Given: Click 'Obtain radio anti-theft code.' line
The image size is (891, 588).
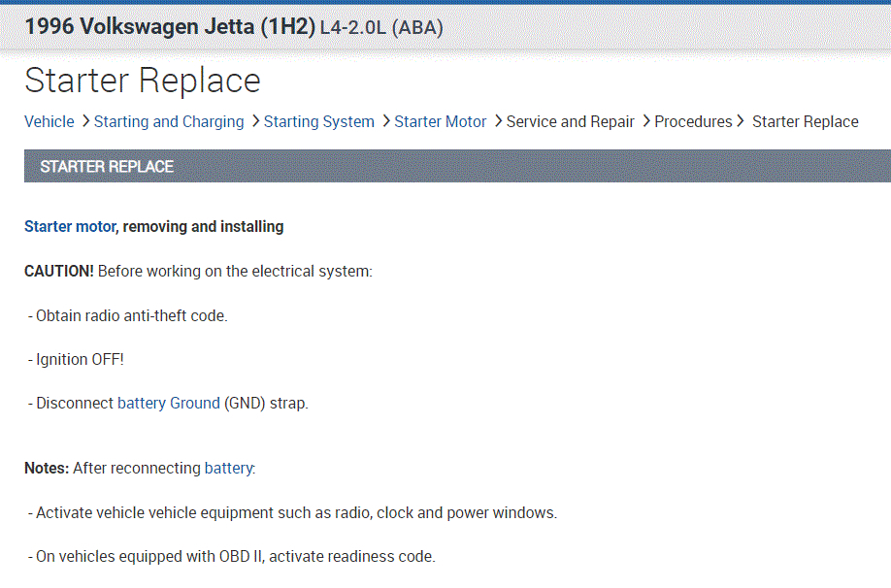Looking at the screenshot, I should pyautogui.click(x=128, y=316).
